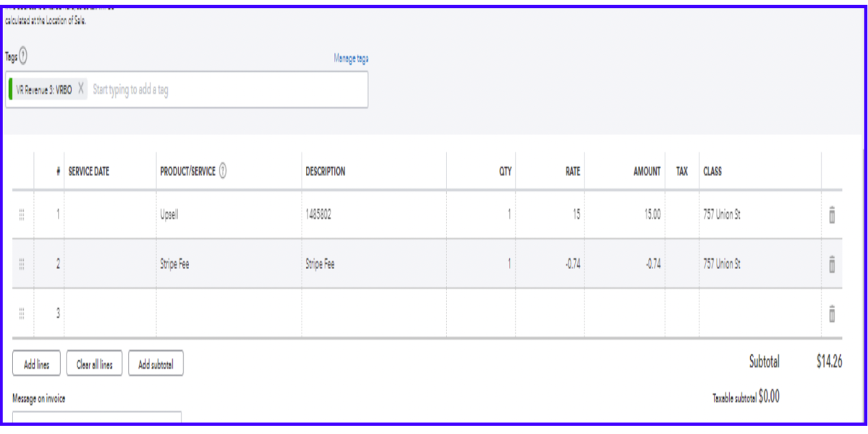Click trash icon on empty line 3
Screen dimensions: 868x434
tap(832, 313)
